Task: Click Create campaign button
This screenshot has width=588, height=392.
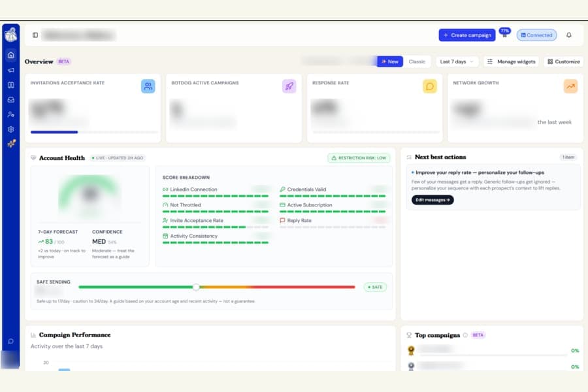Action: tap(467, 35)
